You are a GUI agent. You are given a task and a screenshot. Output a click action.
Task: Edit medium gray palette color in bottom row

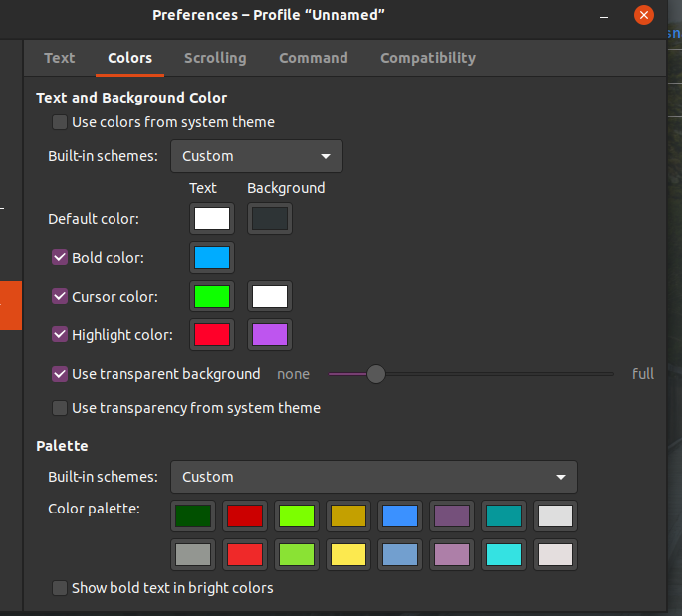[193, 554]
